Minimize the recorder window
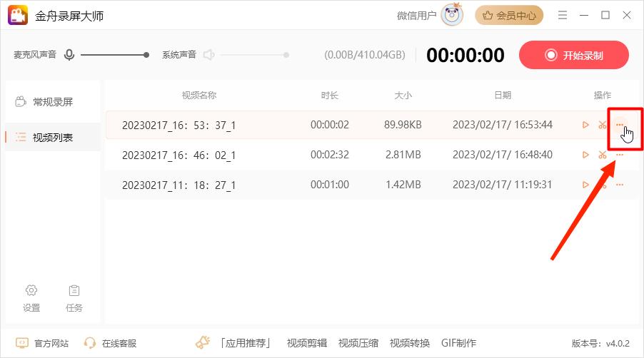Image resolution: width=644 pixels, height=358 pixels. (x=584, y=15)
